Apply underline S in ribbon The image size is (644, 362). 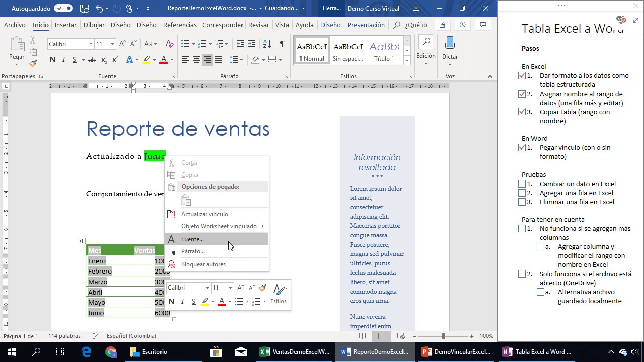coord(75,60)
